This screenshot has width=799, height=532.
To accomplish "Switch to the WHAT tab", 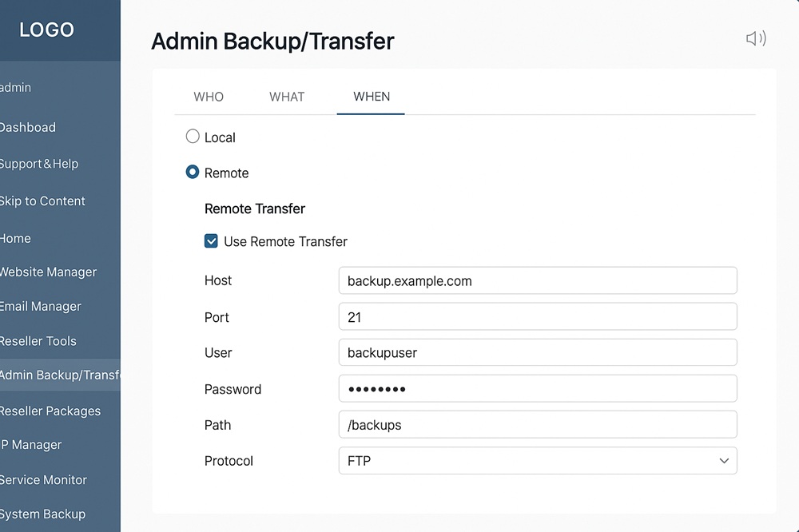I will pyautogui.click(x=287, y=97).
